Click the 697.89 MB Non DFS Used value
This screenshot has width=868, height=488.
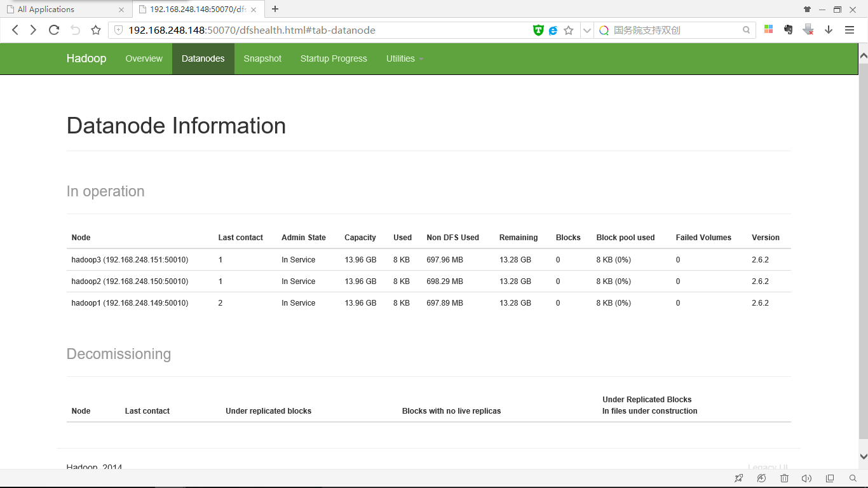pyautogui.click(x=445, y=303)
